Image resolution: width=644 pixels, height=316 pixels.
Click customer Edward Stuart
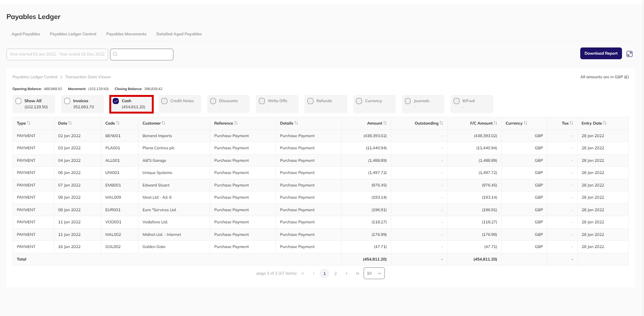156,185
